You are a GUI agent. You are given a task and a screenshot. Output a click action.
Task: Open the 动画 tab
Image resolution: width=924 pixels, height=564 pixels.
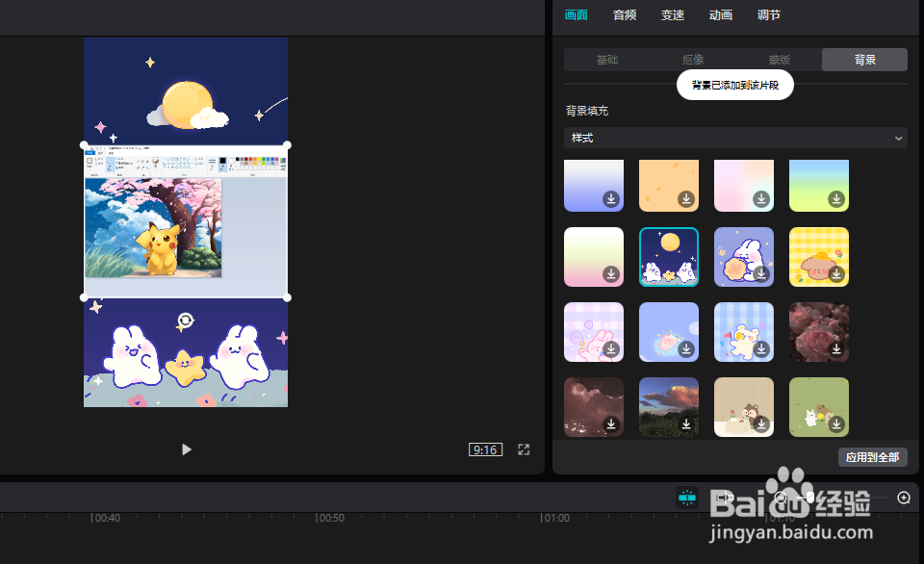(720, 15)
